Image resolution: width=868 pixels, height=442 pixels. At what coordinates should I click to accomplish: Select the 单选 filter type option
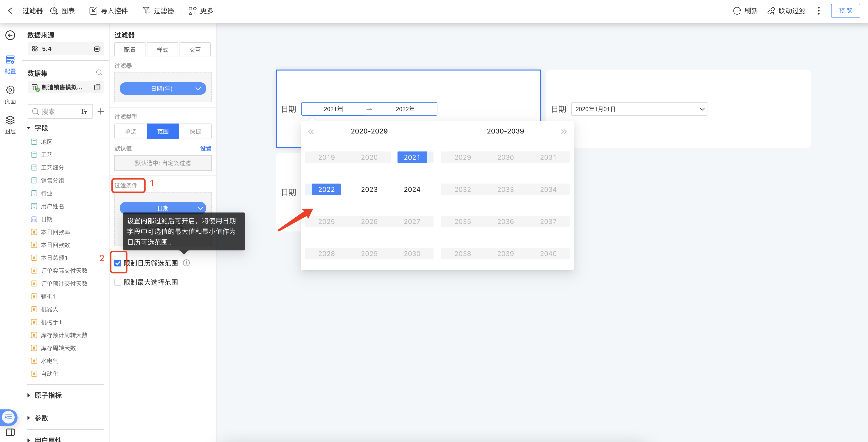point(131,131)
